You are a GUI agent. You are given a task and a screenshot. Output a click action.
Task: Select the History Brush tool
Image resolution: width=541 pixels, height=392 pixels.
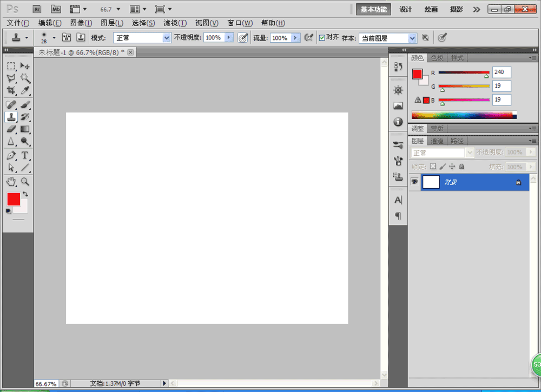[x=25, y=117]
